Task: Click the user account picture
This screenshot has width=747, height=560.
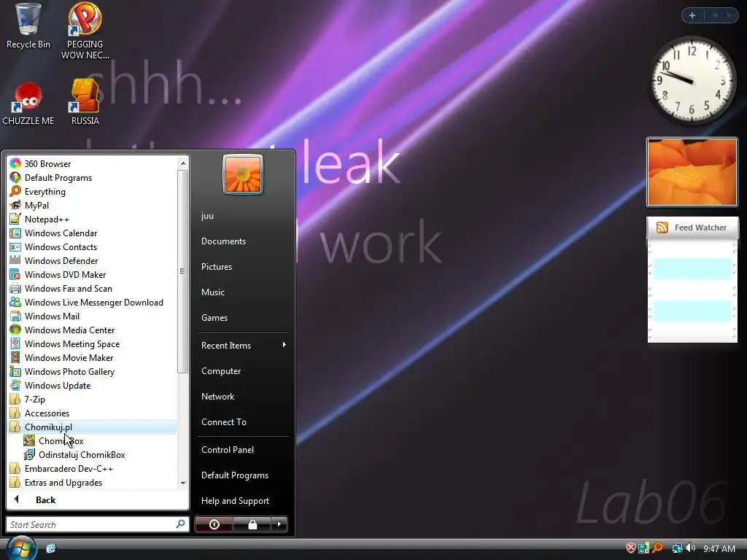Action: pos(242,175)
